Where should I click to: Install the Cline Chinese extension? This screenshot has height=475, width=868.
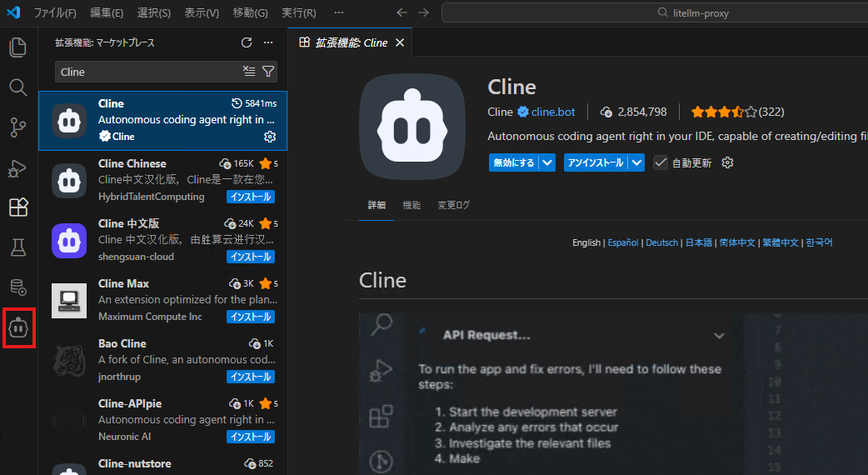(x=251, y=197)
